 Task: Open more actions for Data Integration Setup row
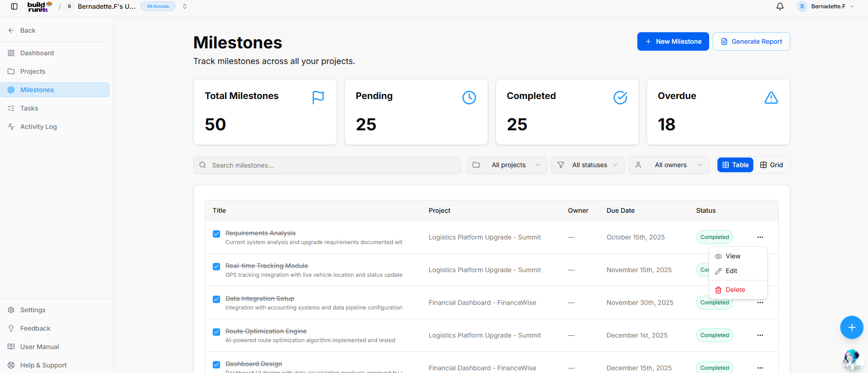coord(760,303)
